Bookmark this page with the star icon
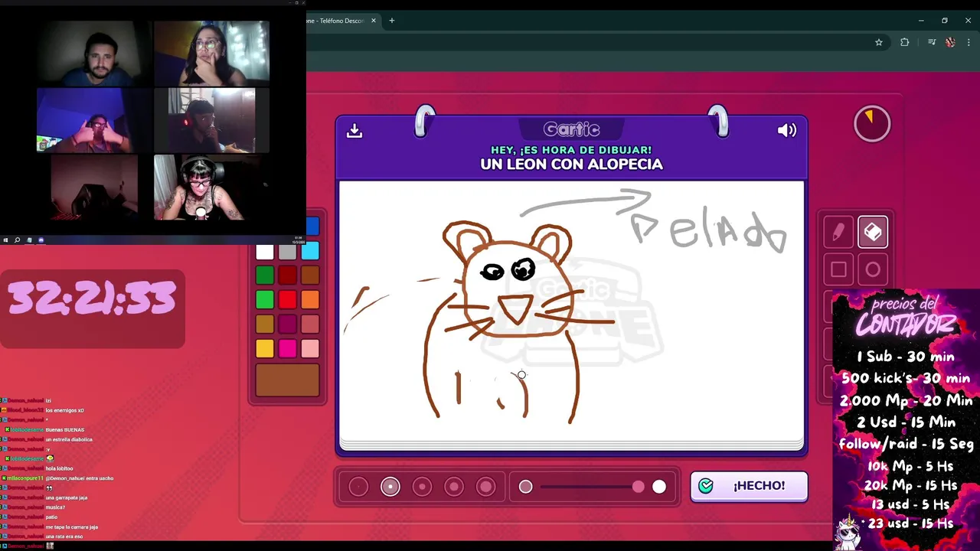980x551 pixels. click(879, 43)
